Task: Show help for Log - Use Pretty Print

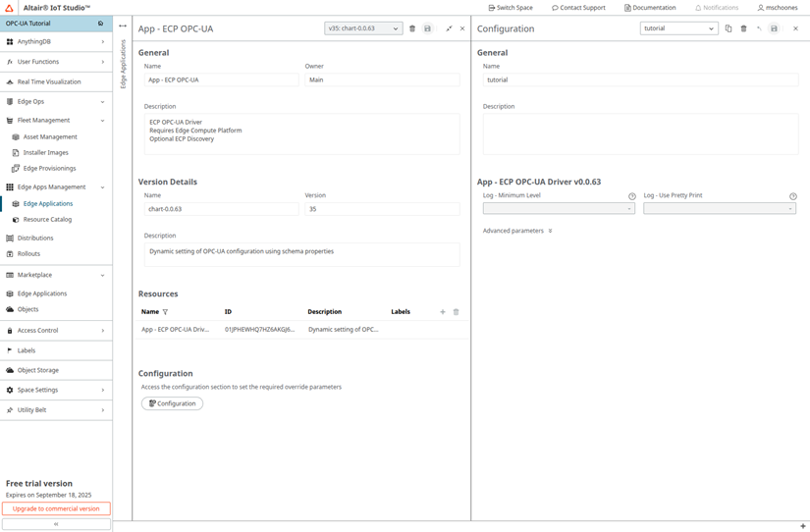Action: click(793, 196)
